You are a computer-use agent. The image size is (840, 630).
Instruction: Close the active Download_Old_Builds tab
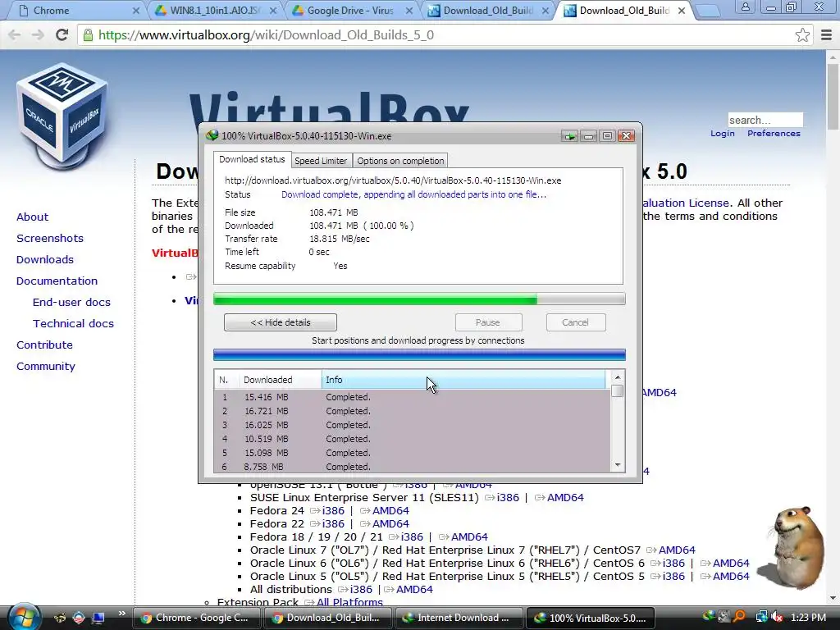point(682,10)
